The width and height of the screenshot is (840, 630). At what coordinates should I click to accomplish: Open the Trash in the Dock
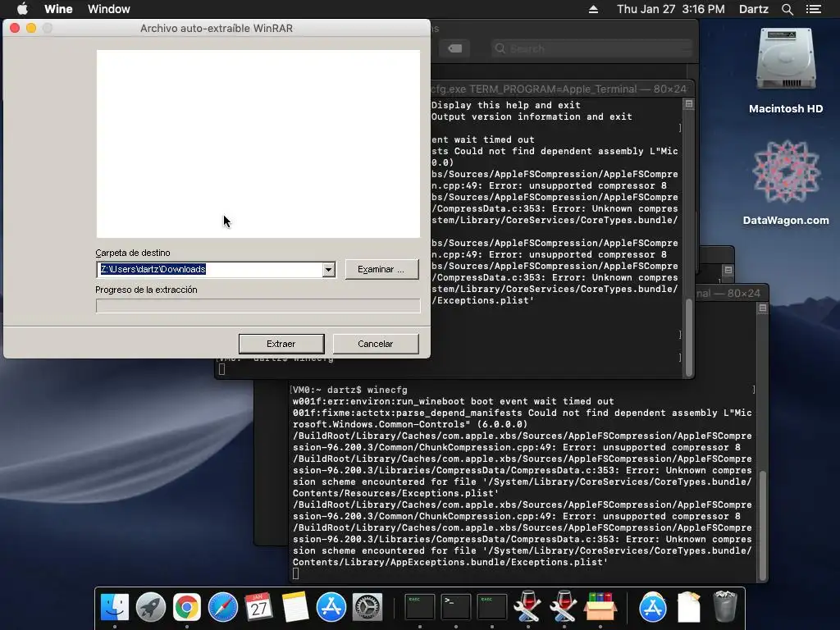point(725,607)
